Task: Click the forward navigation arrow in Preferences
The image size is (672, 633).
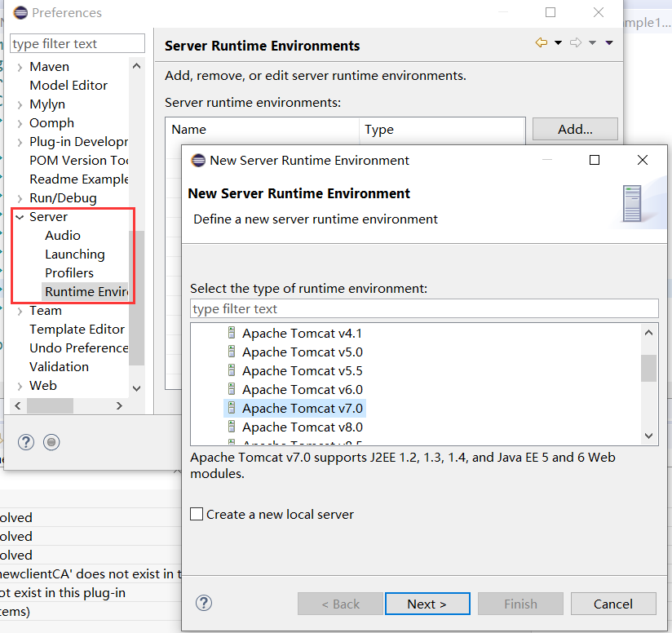Action: click(x=576, y=43)
